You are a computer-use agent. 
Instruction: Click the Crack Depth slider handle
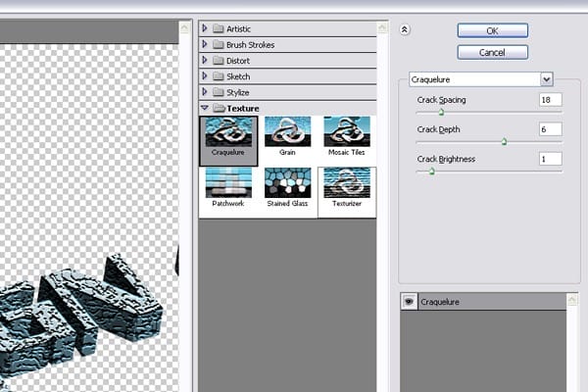tap(504, 141)
